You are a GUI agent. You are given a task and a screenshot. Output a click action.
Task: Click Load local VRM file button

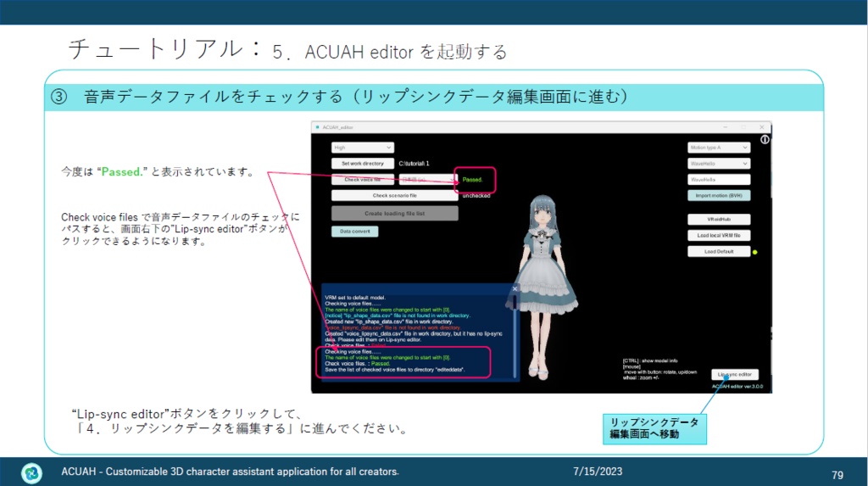719,236
